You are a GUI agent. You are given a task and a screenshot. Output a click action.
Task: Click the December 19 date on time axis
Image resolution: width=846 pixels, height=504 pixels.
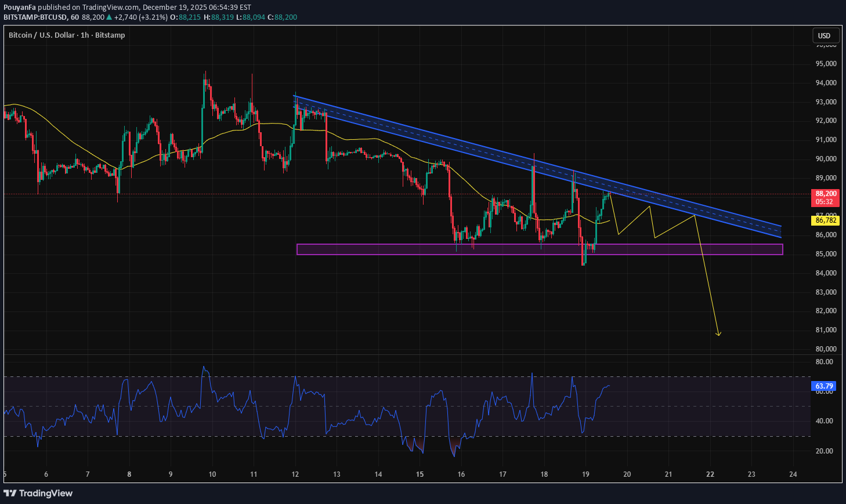pyautogui.click(x=585, y=474)
